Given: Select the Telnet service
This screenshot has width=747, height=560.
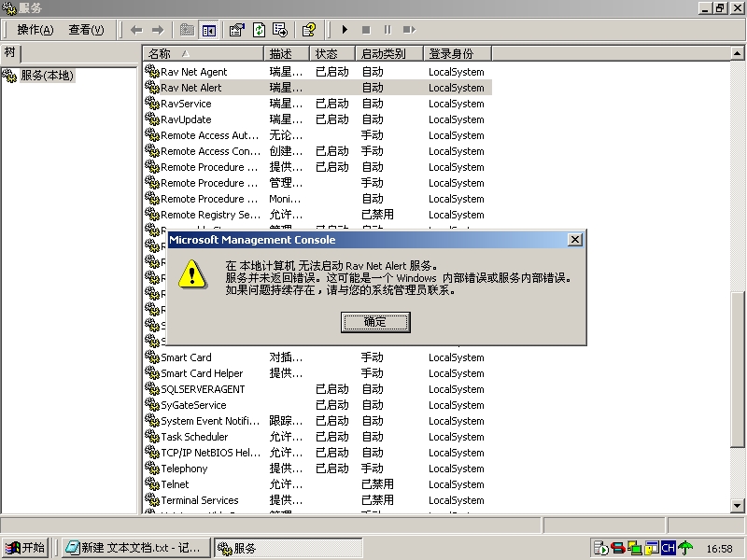Looking at the screenshot, I should 175,484.
